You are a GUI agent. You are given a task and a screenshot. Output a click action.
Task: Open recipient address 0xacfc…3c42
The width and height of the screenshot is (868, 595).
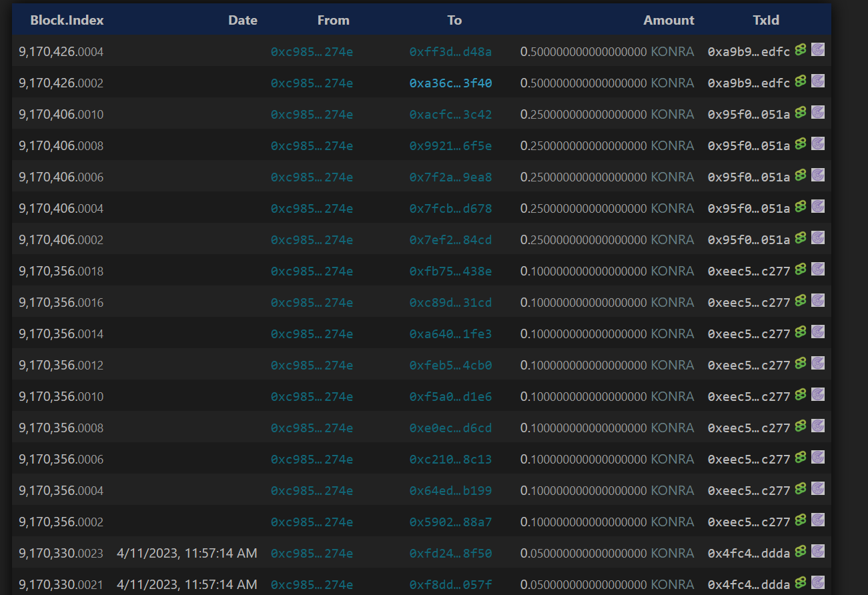(x=450, y=114)
